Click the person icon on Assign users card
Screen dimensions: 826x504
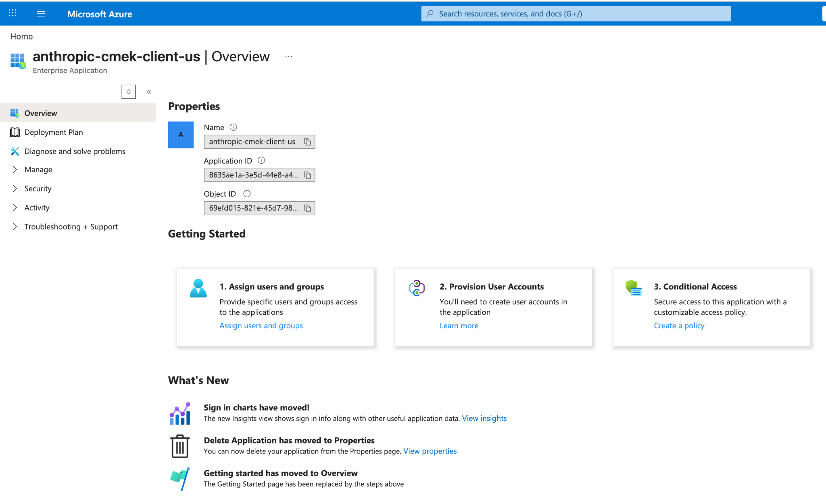(x=198, y=288)
